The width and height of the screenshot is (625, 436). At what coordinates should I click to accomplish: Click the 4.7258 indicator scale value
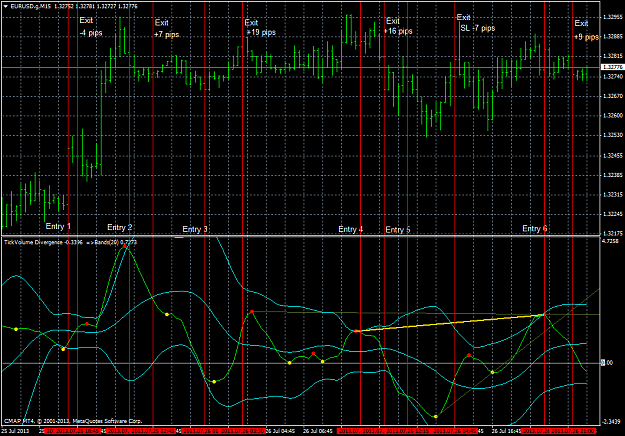click(x=611, y=241)
